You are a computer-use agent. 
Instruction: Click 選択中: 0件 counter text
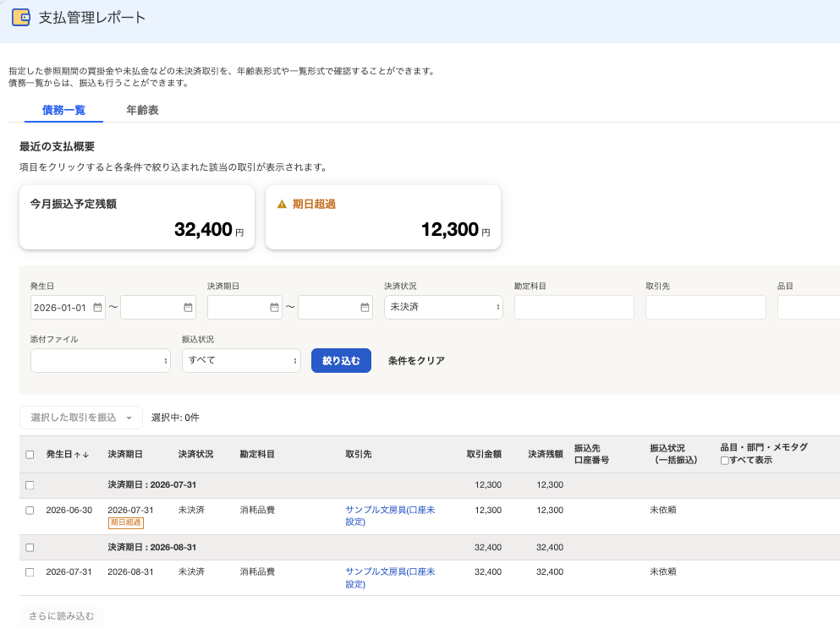pyautogui.click(x=175, y=418)
